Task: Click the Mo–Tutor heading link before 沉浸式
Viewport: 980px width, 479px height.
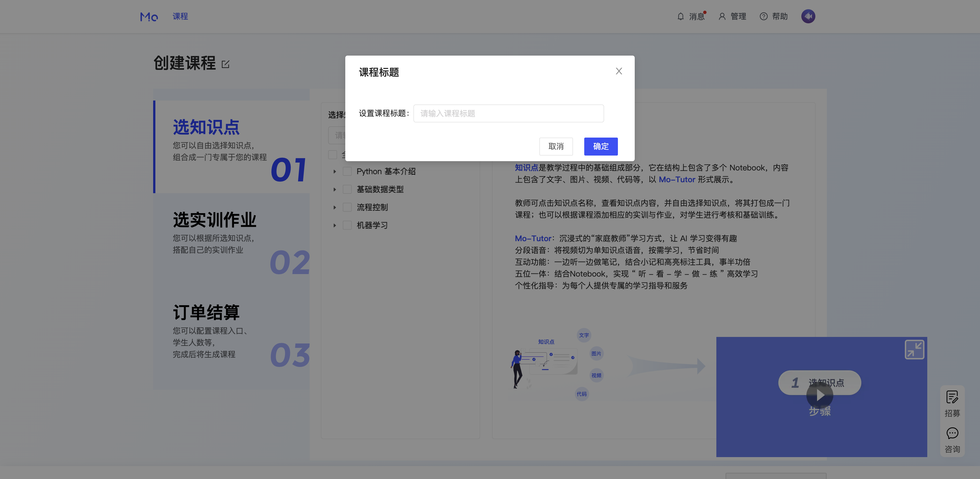Action: coord(533,238)
